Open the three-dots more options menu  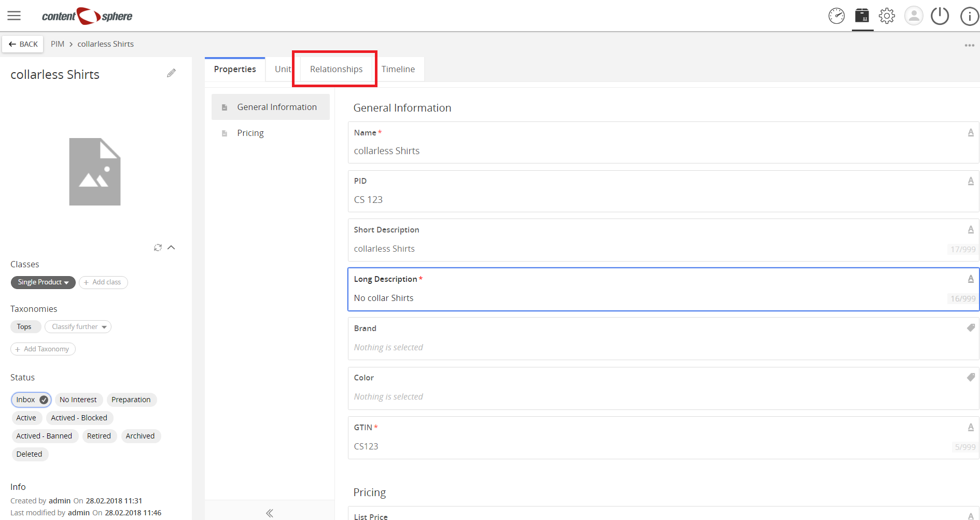[x=969, y=45]
